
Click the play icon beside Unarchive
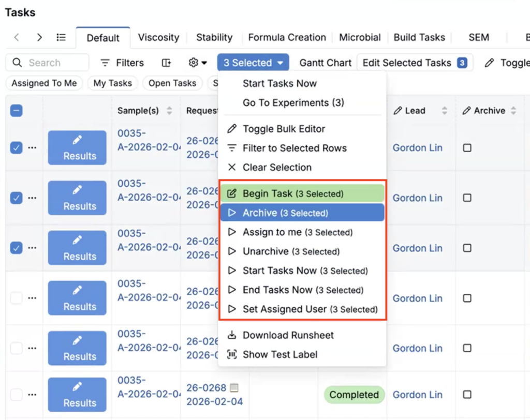232,251
